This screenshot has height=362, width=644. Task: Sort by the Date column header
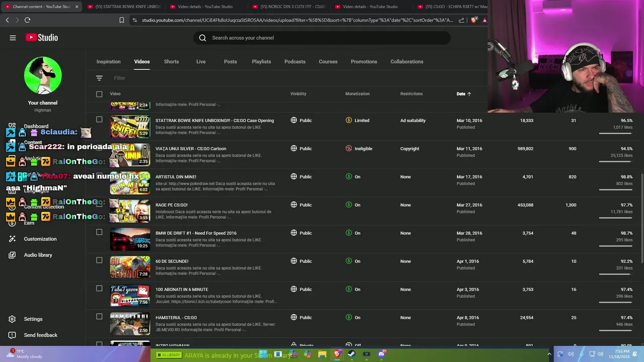(463, 94)
